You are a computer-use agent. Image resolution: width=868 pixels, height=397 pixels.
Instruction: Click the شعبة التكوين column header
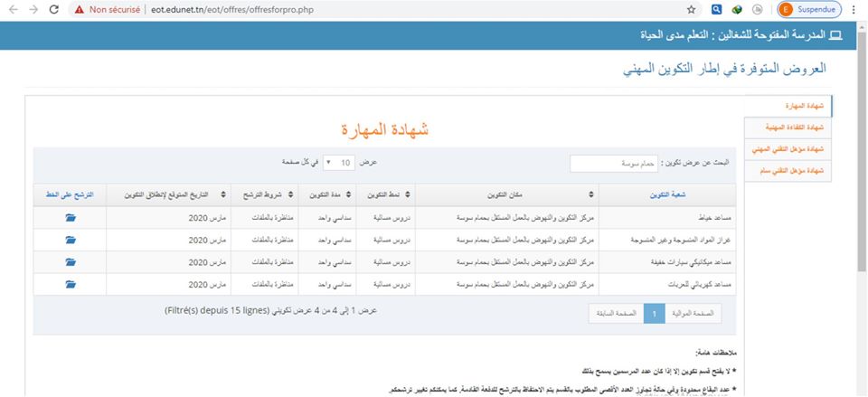(667, 194)
